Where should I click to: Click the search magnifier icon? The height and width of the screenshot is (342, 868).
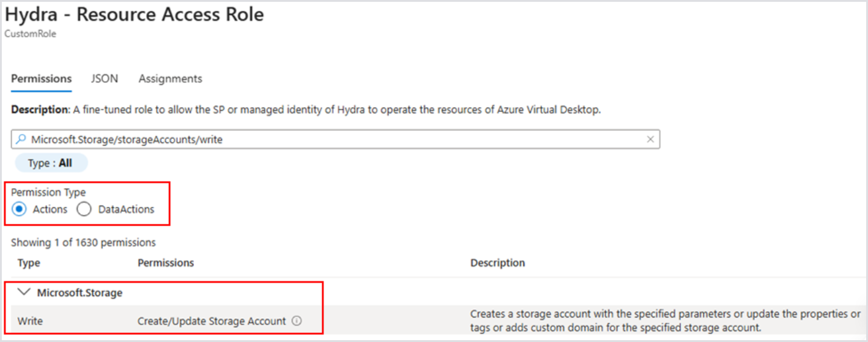[x=20, y=139]
